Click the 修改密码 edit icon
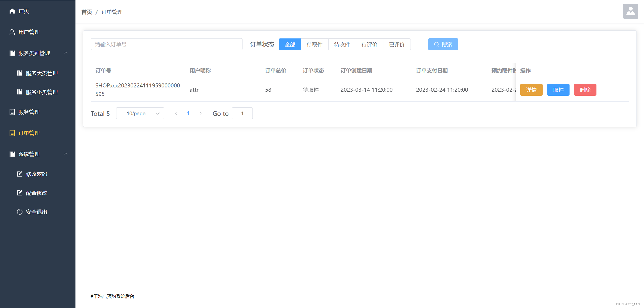Screen dimensions: 644x308 tap(20, 174)
